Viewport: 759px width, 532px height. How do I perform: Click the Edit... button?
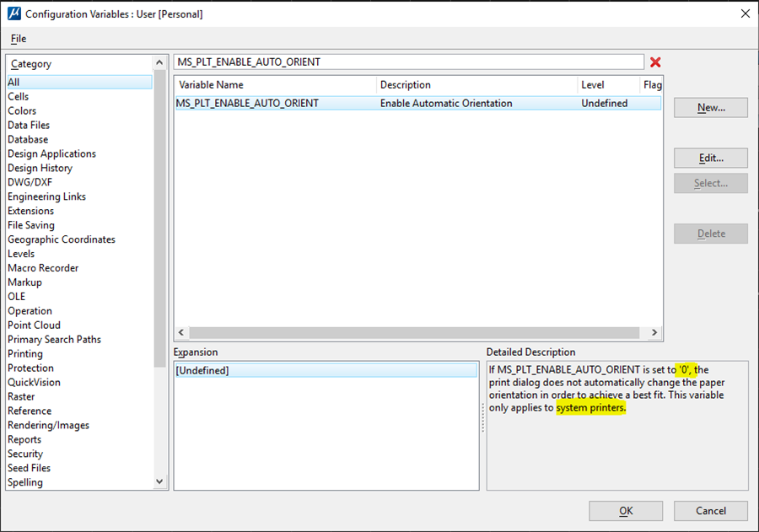(x=711, y=158)
